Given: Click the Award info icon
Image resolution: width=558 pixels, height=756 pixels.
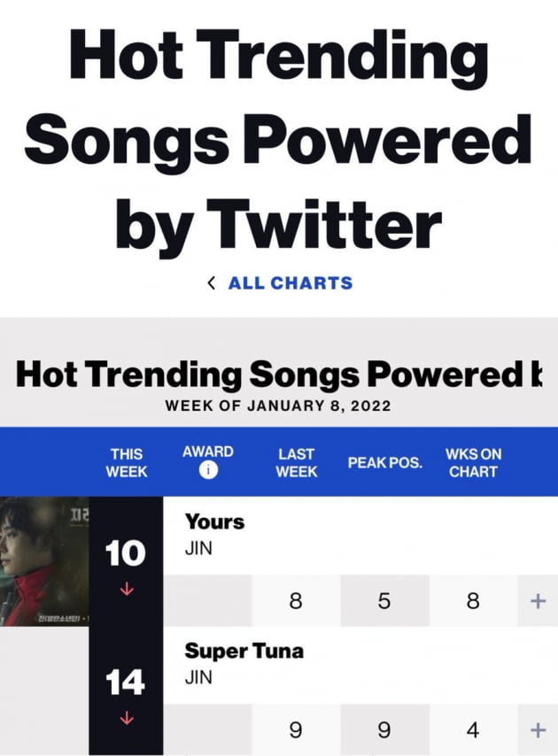Looking at the screenshot, I should [208, 470].
